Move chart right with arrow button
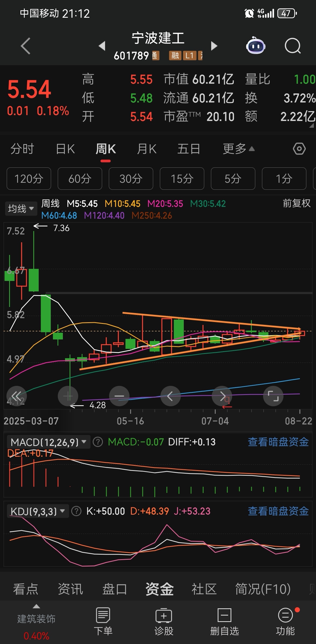This screenshot has width=316, height=644. click(x=222, y=396)
